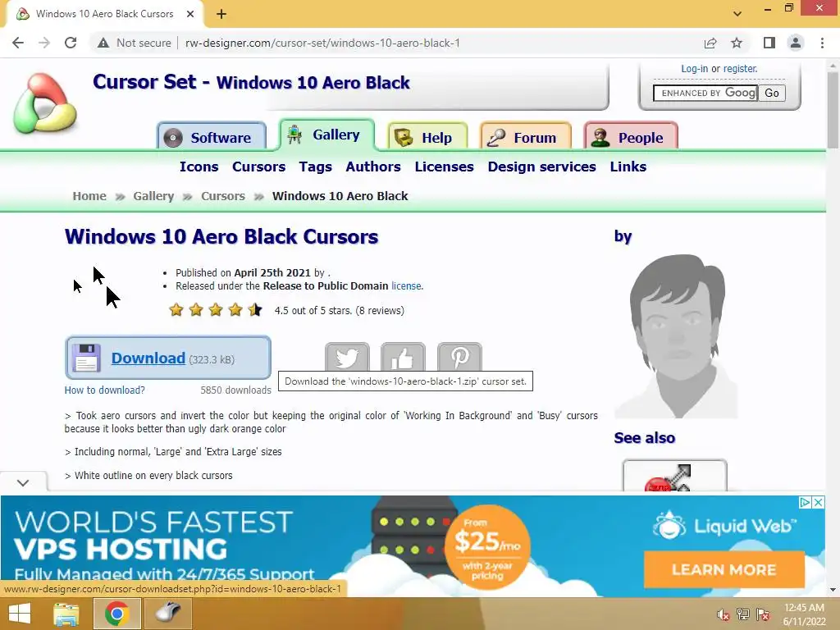
Task: Click the scrollbar down arrow
Action: click(x=833, y=590)
